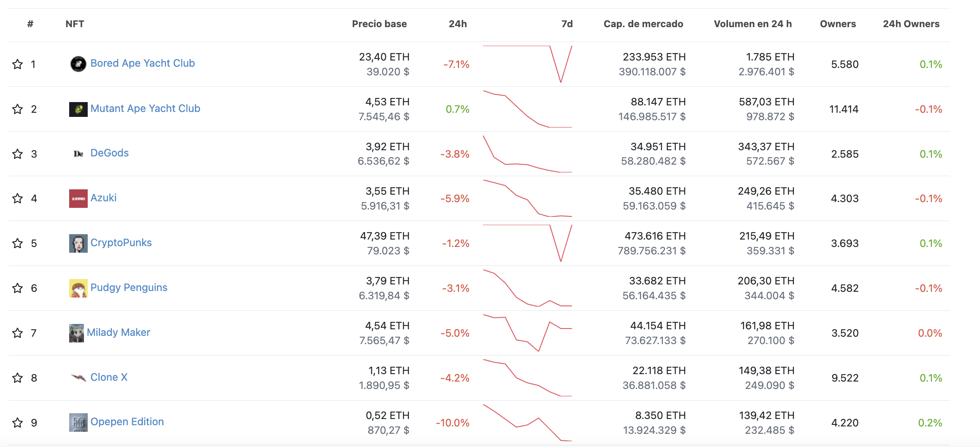This screenshot has width=980, height=447.
Task: Click the Milady Maker avatar icon
Action: tap(77, 333)
